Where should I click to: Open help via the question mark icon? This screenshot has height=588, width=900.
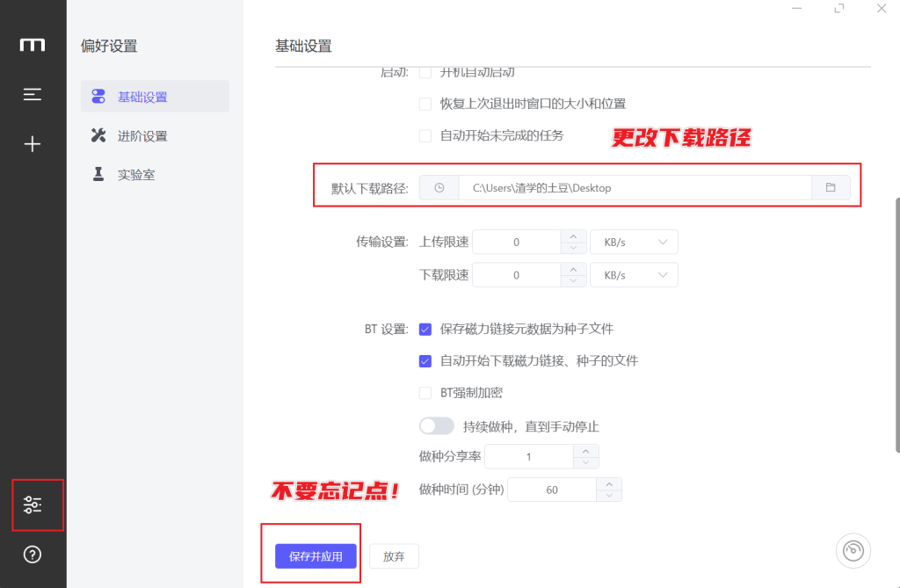click(33, 555)
